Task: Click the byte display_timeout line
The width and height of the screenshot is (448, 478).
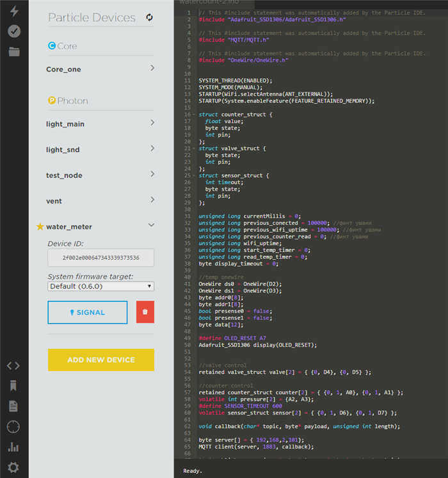Action: pos(238,264)
